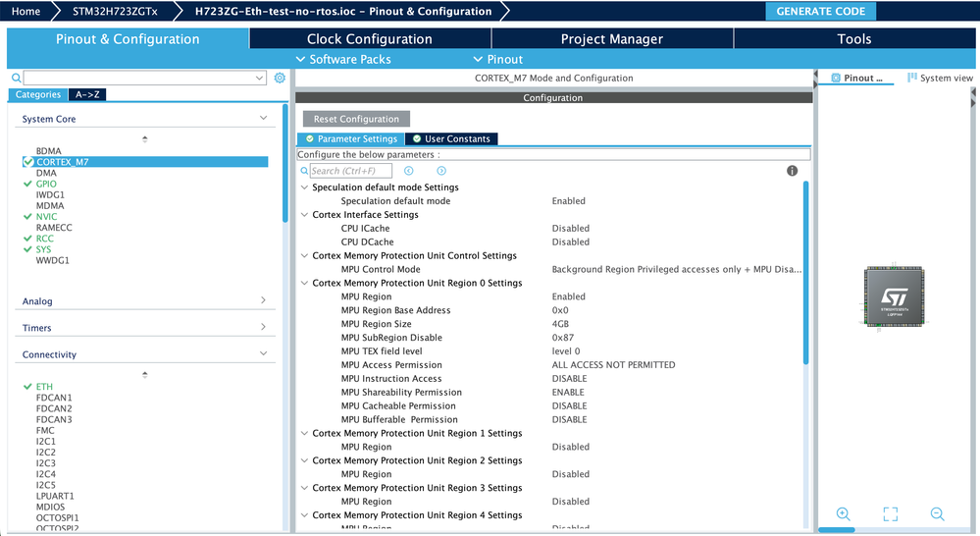
Task: Show parameter info with the i icon
Action: coord(792,171)
